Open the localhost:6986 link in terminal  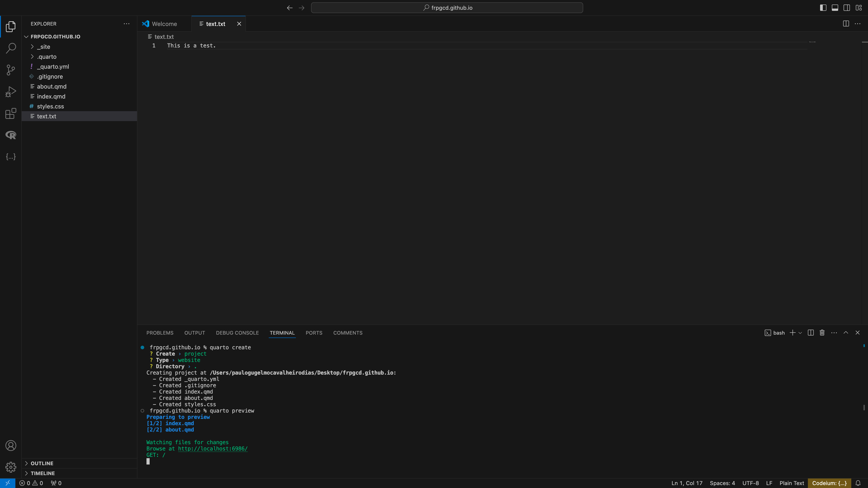[213, 449]
